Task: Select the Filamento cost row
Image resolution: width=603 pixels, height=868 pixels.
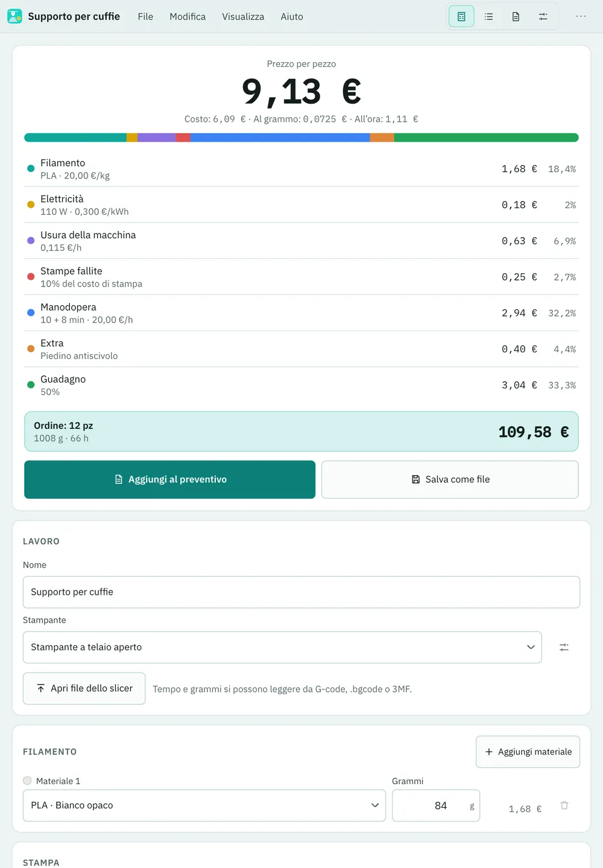Action: pos(301,169)
